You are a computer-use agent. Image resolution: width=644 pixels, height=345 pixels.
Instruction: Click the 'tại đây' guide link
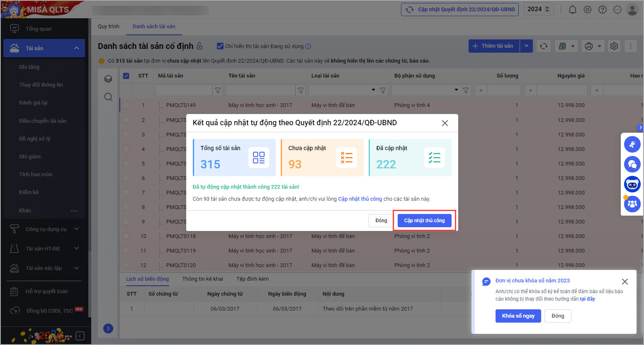[587, 299]
